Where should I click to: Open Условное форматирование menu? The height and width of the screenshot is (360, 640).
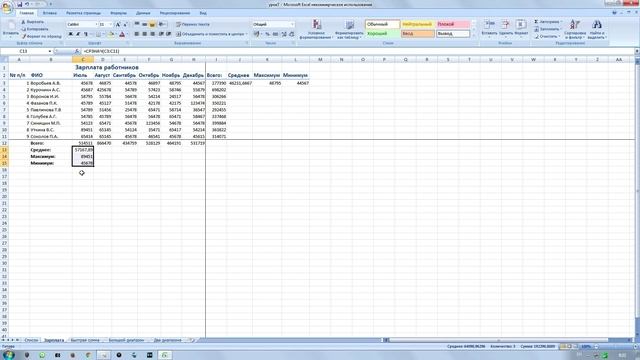(316, 29)
